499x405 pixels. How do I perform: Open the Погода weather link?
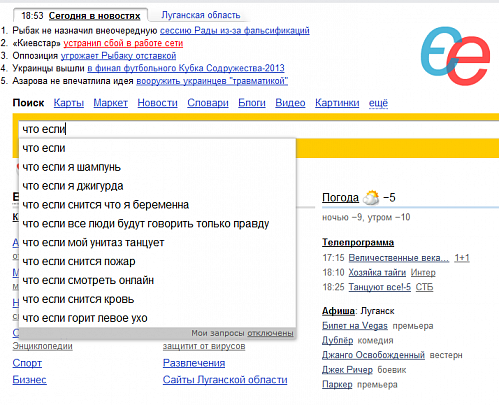pos(340,198)
